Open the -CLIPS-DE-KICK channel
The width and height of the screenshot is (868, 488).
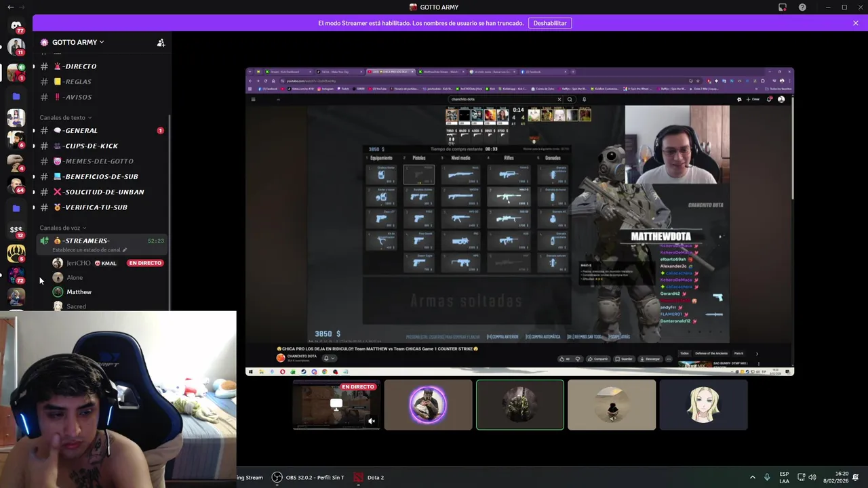(102, 146)
